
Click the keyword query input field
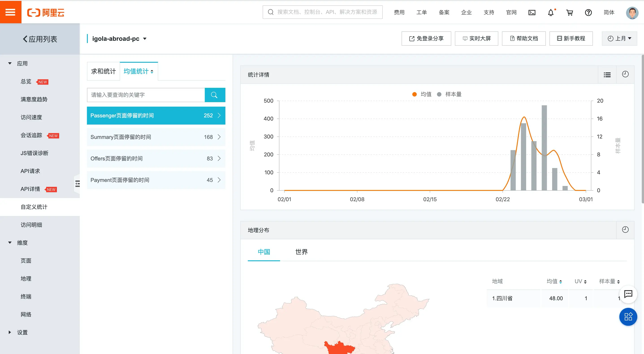146,95
